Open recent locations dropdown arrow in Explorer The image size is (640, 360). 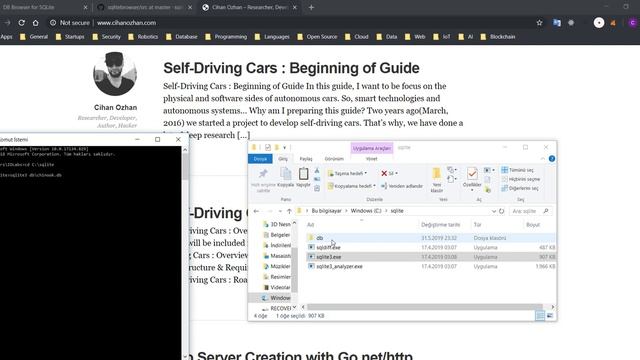280,211
